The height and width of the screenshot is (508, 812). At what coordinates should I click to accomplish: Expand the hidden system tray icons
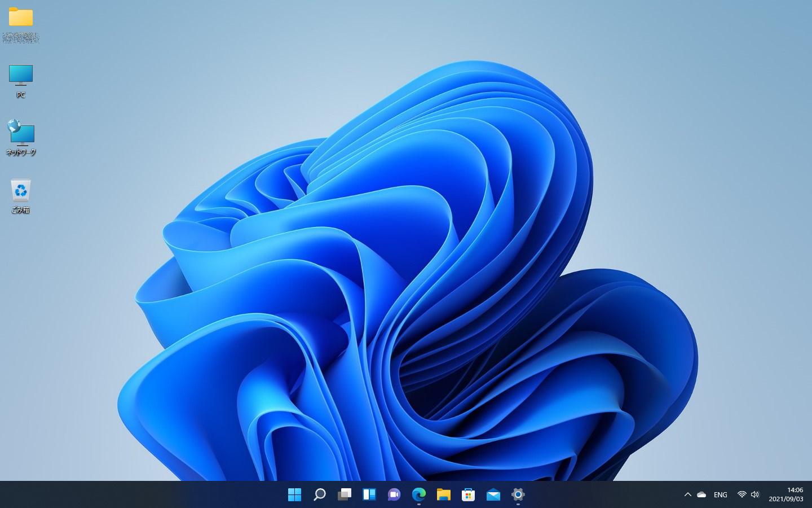point(687,494)
